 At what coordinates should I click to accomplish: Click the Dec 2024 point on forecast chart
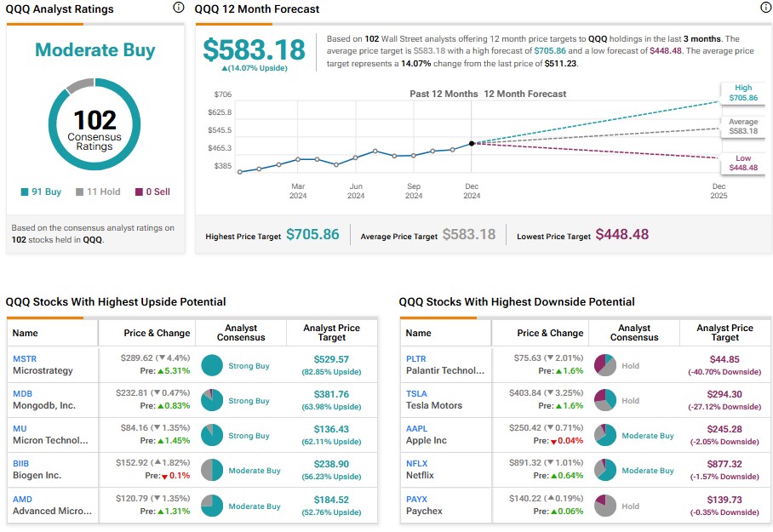click(x=471, y=143)
